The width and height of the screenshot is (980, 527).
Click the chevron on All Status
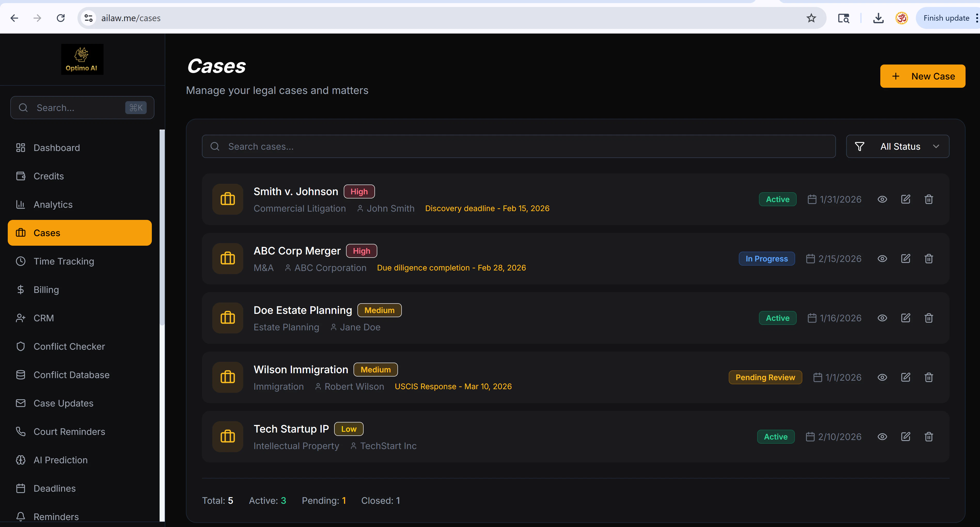point(936,146)
